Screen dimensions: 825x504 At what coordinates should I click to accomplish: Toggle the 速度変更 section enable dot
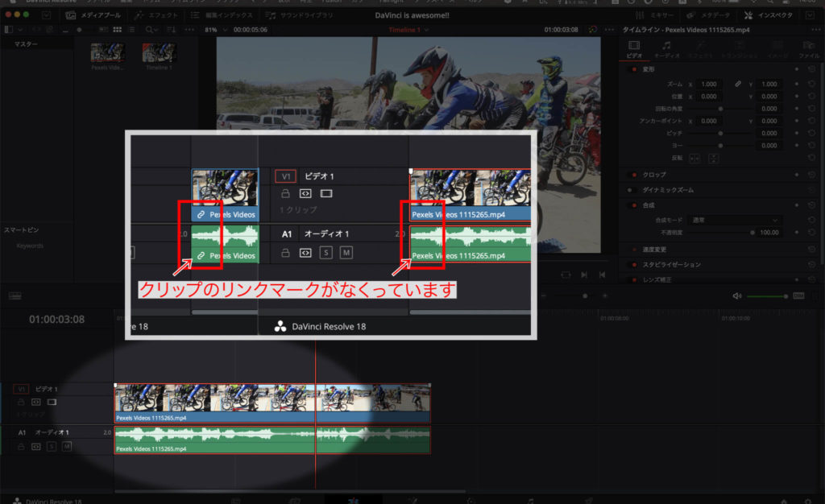(634, 250)
